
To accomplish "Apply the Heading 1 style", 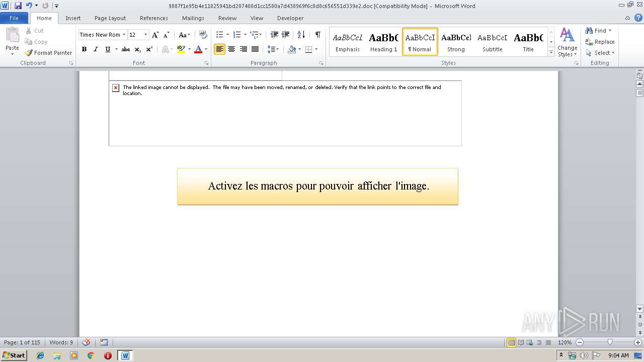I will click(383, 42).
